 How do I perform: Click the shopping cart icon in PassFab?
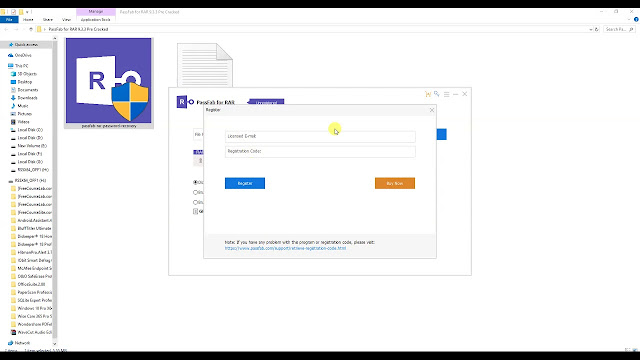(428, 94)
